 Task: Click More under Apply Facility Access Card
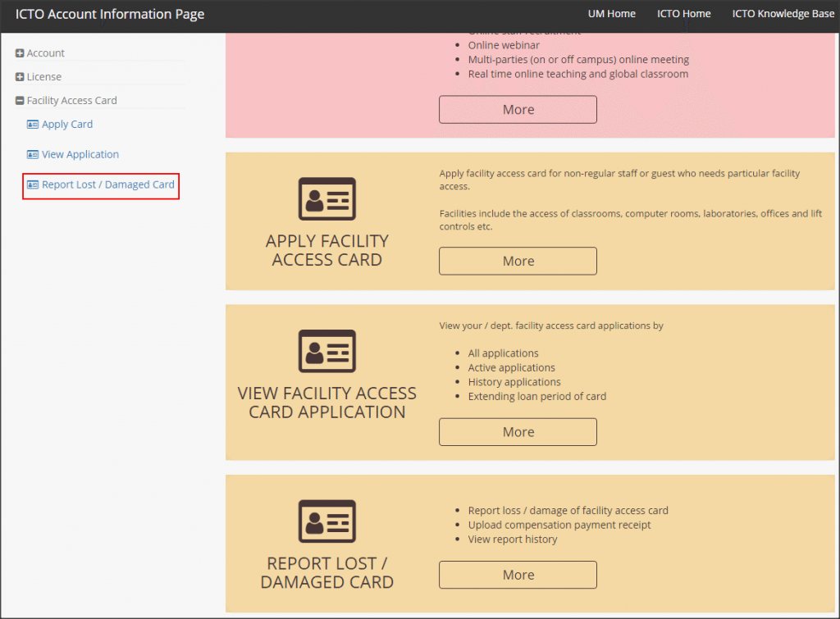point(518,261)
